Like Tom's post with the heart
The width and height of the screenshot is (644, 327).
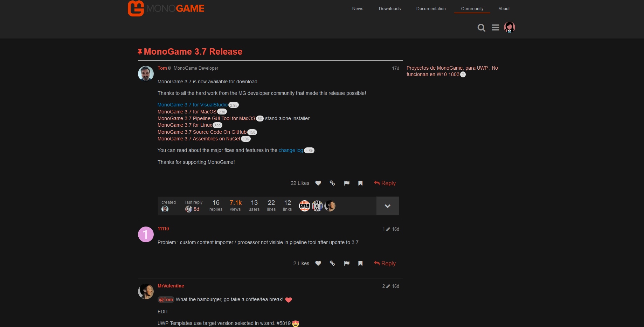tap(318, 183)
